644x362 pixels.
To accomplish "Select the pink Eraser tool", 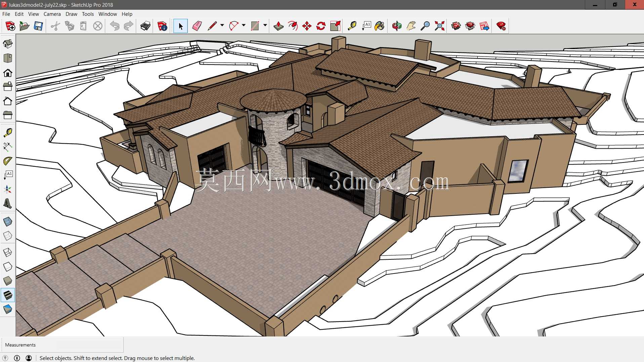I will coord(197,26).
